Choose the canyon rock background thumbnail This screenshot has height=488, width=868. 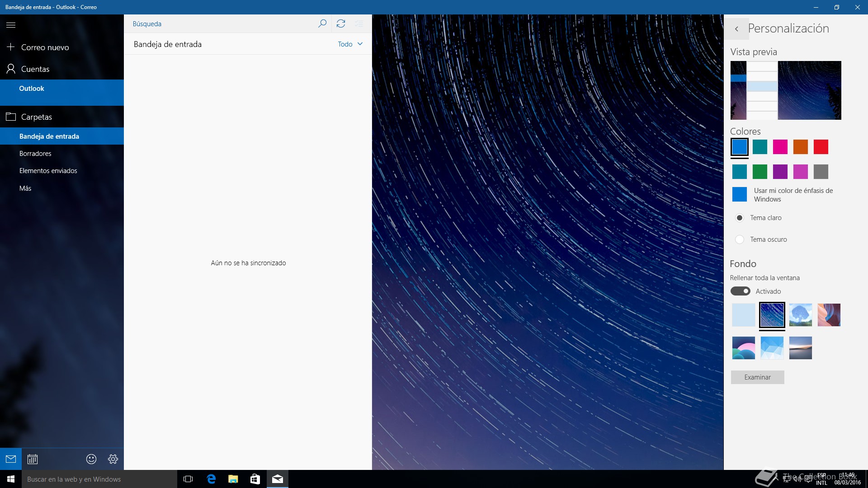[x=829, y=315]
